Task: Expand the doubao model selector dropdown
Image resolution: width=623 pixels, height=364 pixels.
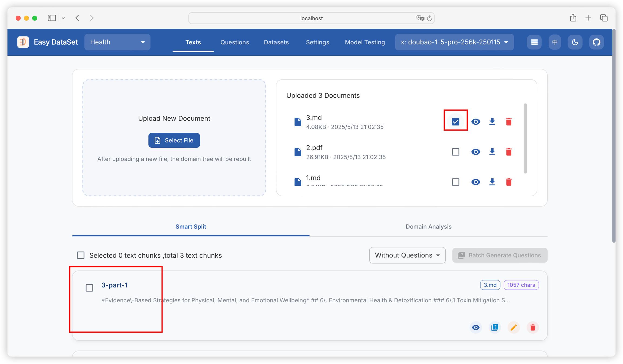Action: (454, 42)
